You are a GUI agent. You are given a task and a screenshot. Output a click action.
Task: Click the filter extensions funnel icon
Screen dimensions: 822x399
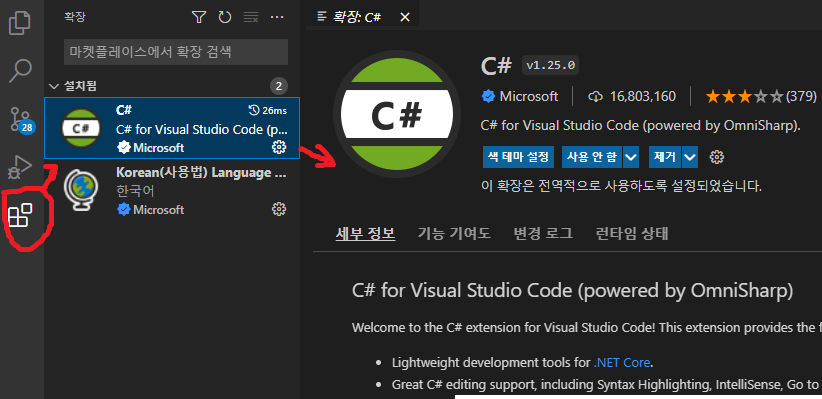coord(199,17)
